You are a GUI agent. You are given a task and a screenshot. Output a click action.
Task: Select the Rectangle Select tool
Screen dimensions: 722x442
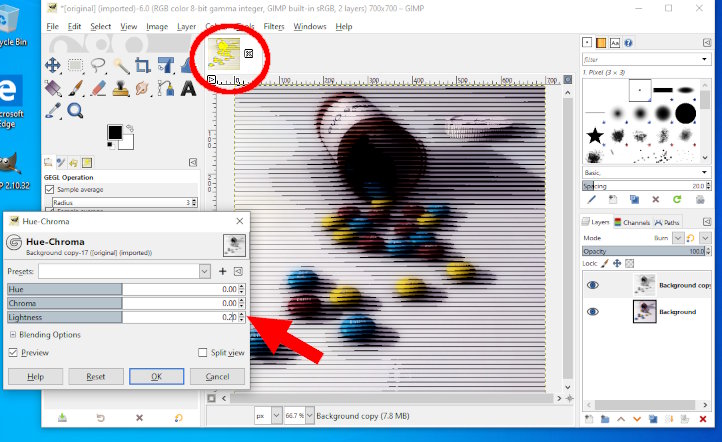pyautogui.click(x=76, y=65)
